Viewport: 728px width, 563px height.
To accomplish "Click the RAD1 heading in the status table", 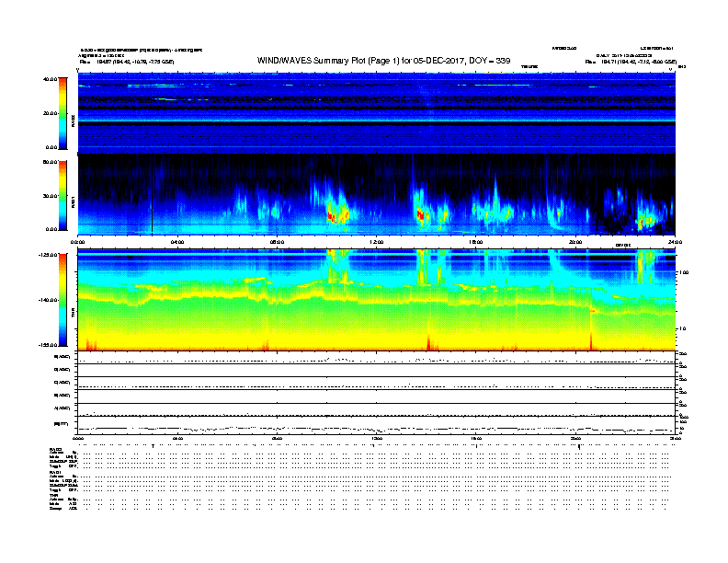I will coord(56,473).
